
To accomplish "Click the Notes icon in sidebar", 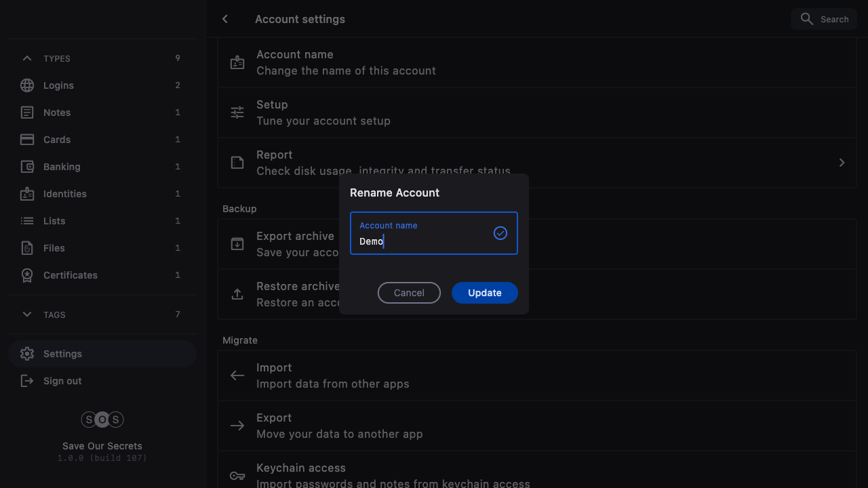I will tap(27, 113).
